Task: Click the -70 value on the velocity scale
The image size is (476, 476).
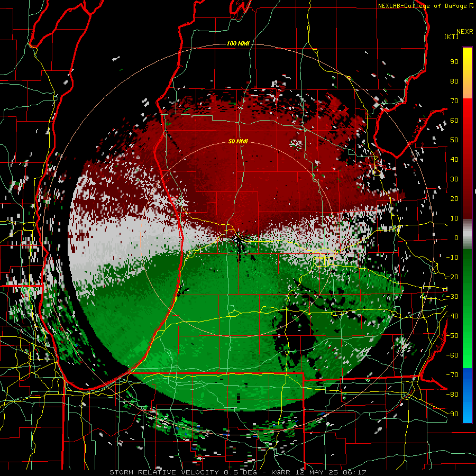Action: [452, 375]
